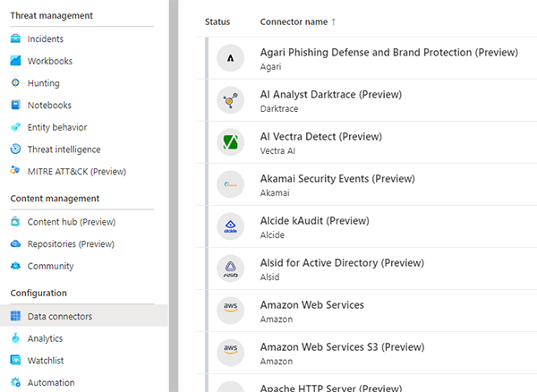Select the Vectra AI green logo
537x392 pixels.
[231, 142]
